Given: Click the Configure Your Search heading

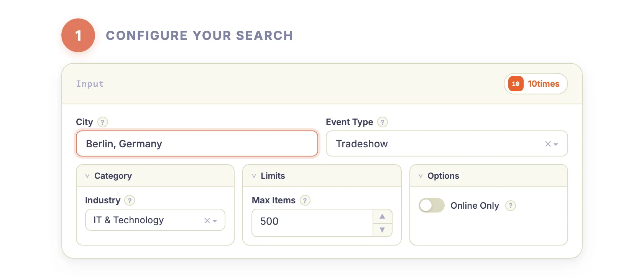Looking at the screenshot, I should 199,35.
